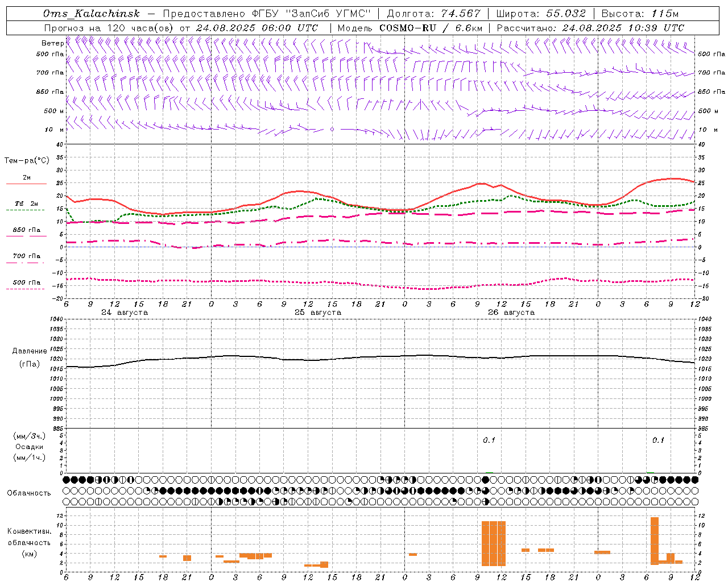Click the triple tall orange convective bars
The width and height of the screenshot is (728, 582).
coord(494,543)
